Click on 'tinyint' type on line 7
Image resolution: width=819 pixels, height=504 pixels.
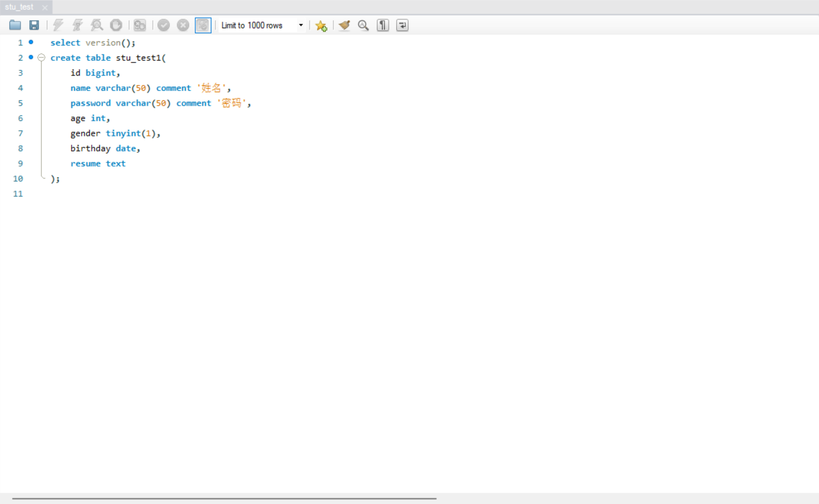pyautogui.click(x=123, y=133)
